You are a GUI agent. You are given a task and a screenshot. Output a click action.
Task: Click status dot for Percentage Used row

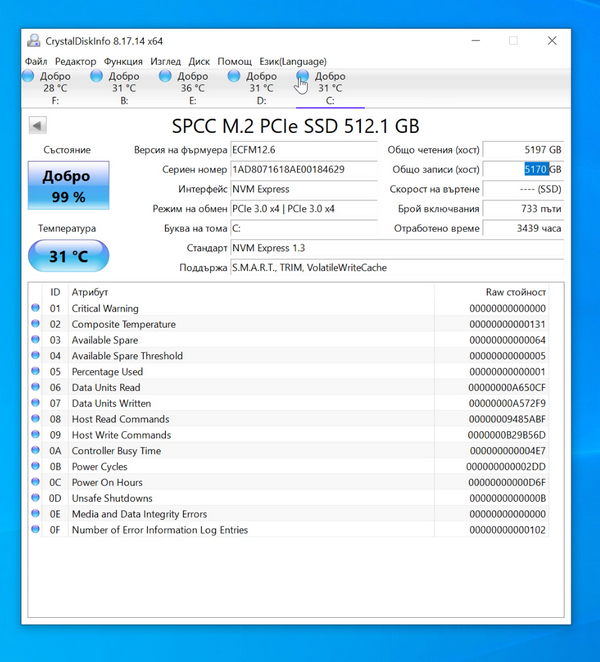(x=35, y=371)
